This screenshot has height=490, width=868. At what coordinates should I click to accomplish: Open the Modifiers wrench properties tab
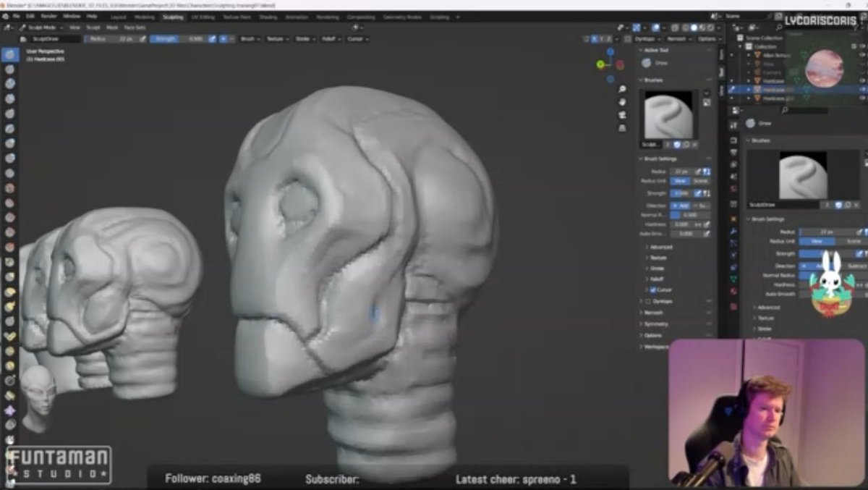pos(733,232)
